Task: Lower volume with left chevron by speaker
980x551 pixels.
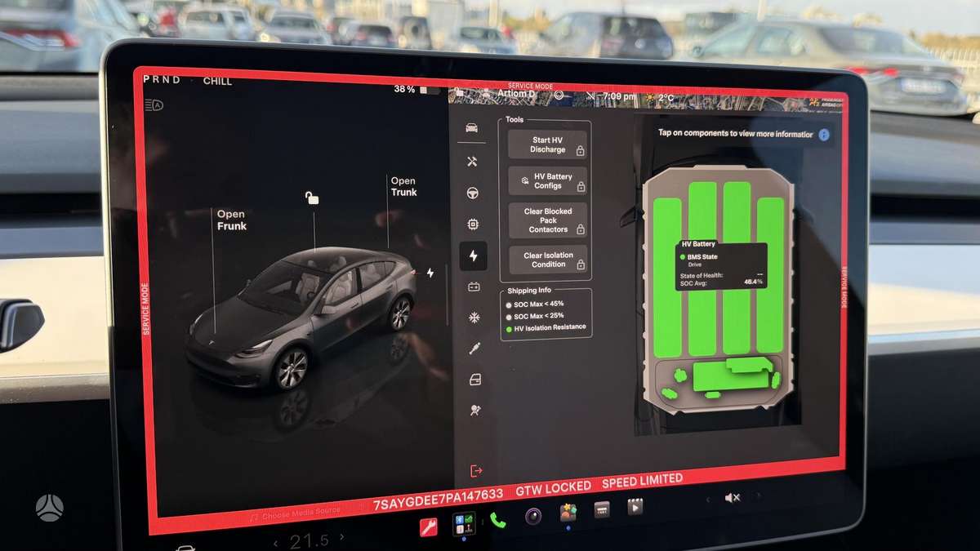Action: pyautogui.click(x=708, y=500)
